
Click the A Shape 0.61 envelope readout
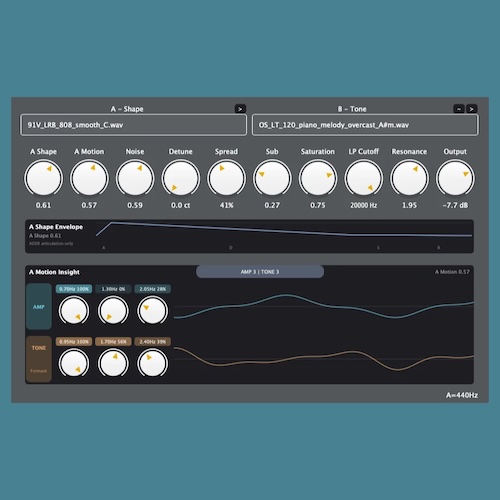click(45, 236)
